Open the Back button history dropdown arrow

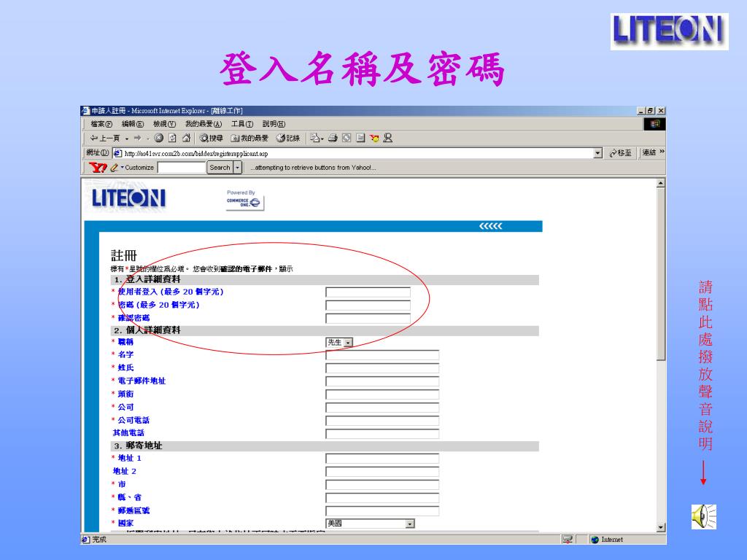pyautogui.click(x=127, y=139)
